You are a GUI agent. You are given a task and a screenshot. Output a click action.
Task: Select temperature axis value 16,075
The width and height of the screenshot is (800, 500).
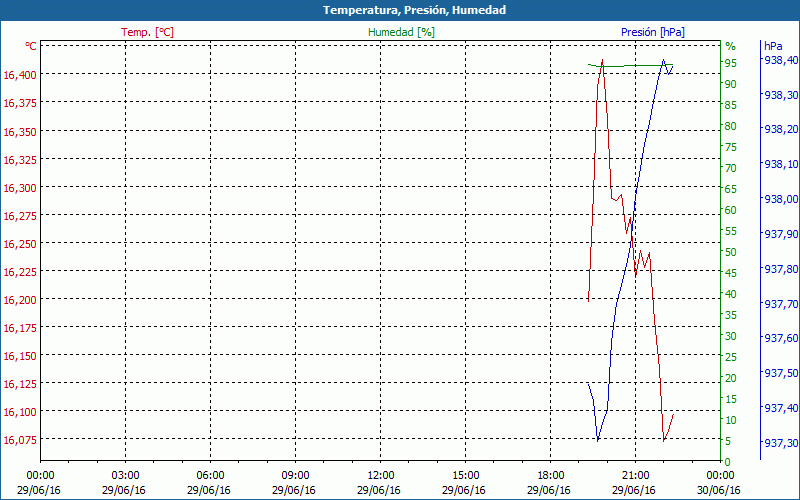pyautogui.click(x=20, y=440)
